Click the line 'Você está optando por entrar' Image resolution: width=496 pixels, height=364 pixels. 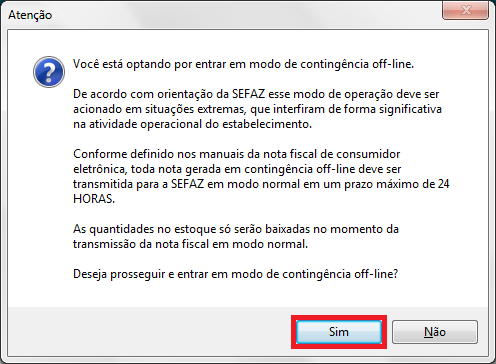point(243,64)
